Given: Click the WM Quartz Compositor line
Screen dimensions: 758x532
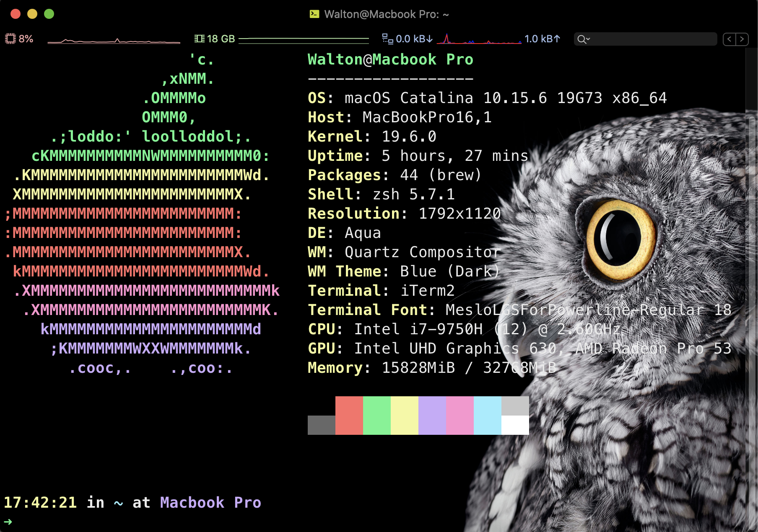Looking at the screenshot, I should point(404,252).
